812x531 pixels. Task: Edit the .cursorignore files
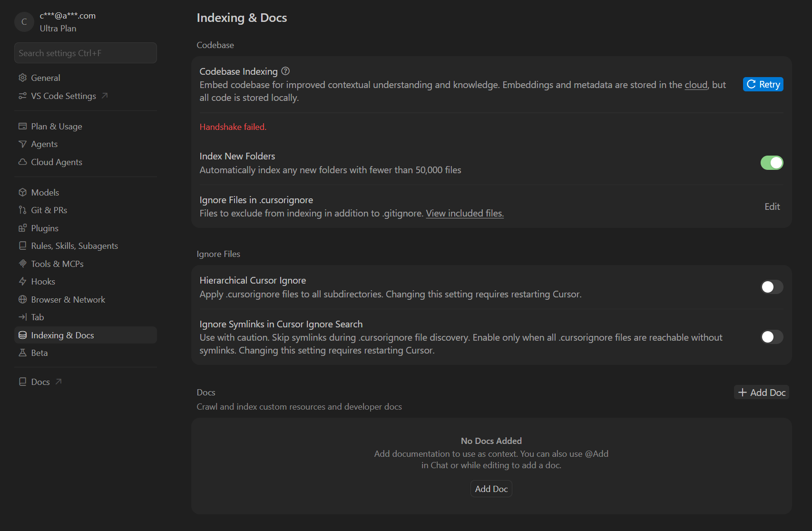click(x=772, y=206)
